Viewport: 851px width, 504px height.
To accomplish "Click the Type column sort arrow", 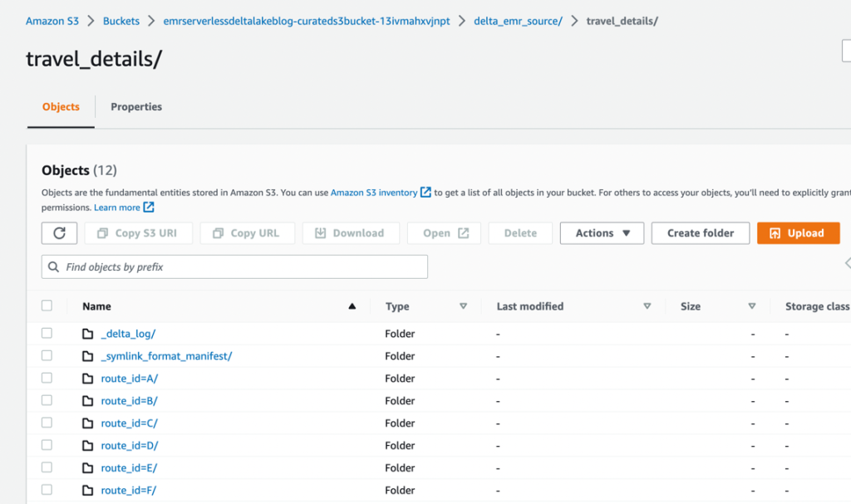I will 463,306.
